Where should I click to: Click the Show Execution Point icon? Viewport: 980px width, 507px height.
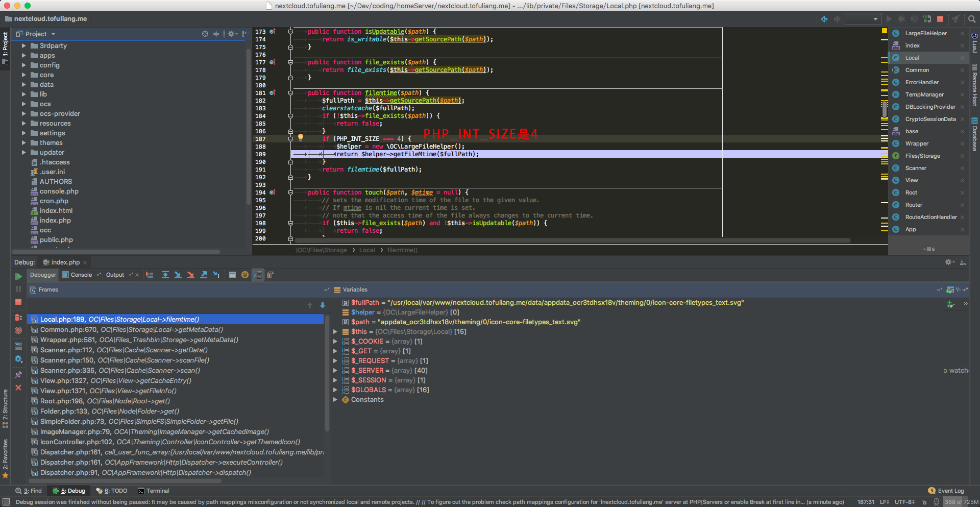pos(150,275)
